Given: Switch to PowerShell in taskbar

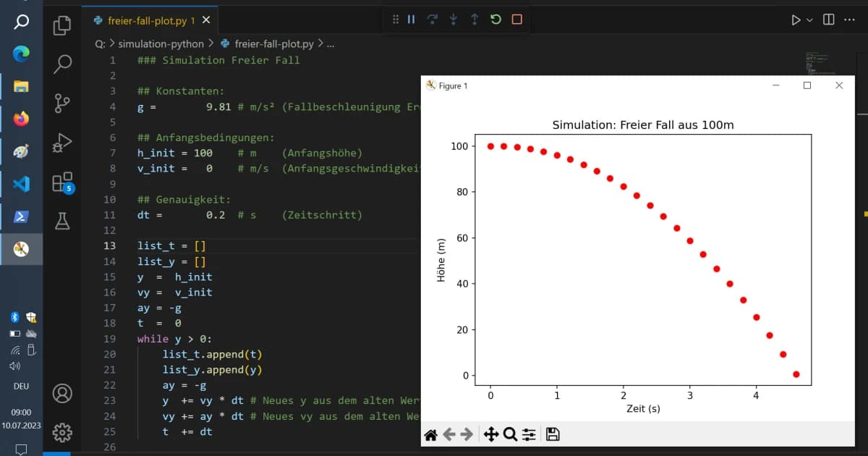Looking at the screenshot, I should (x=21, y=217).
